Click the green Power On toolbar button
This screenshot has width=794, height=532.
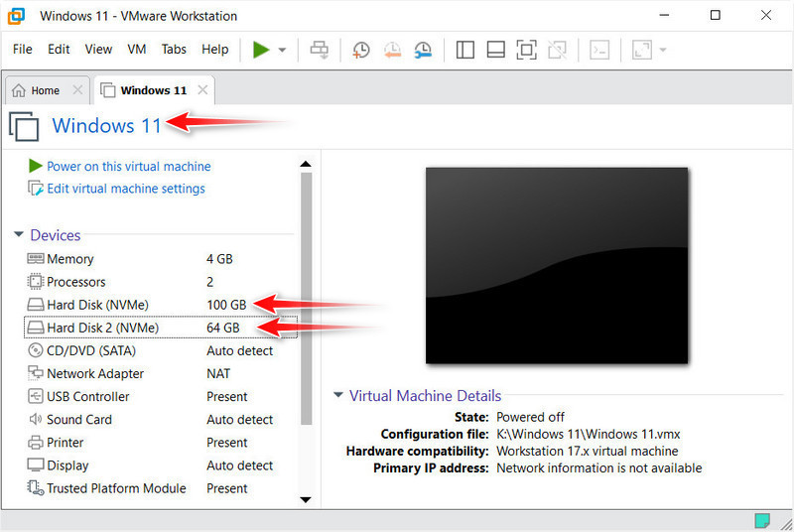261,50
